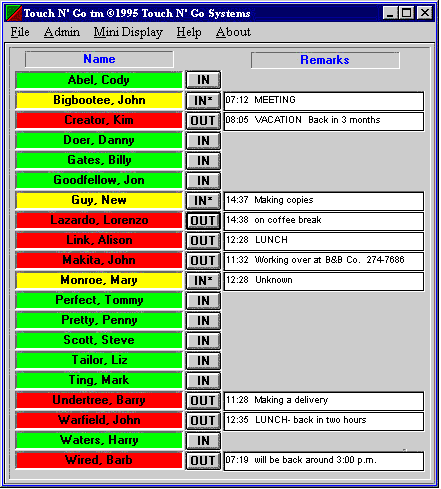Switch the IN* status for Bigbootee, John
Viewport: 441px width, 489px height.
[203, 100]
